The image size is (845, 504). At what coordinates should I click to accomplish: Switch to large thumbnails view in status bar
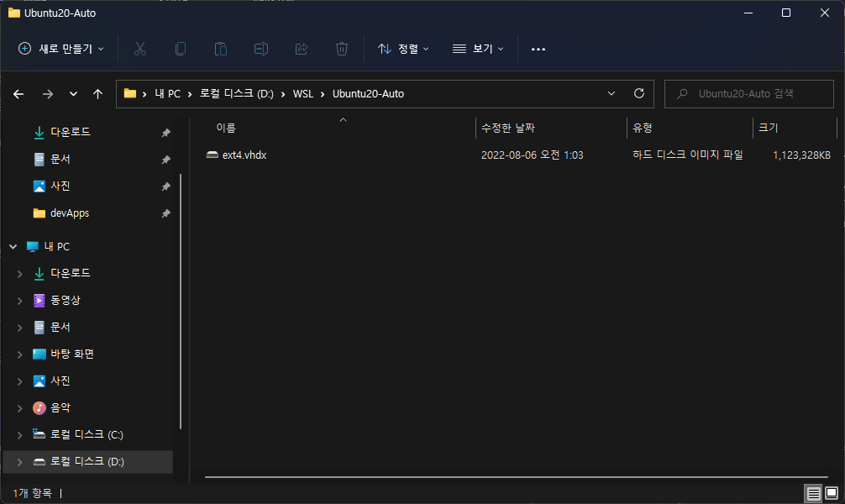832,493
